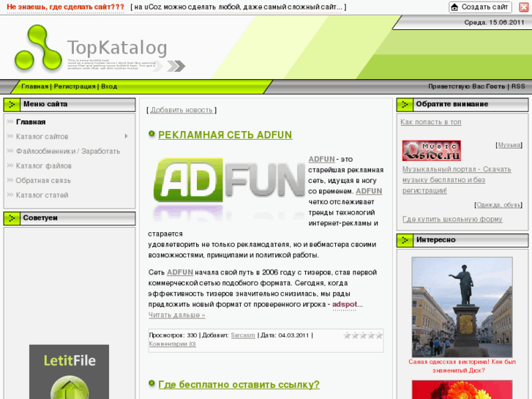Click the adspot link in the article
The width and height of the screenshot is (532, 399).
coord(345,305)
